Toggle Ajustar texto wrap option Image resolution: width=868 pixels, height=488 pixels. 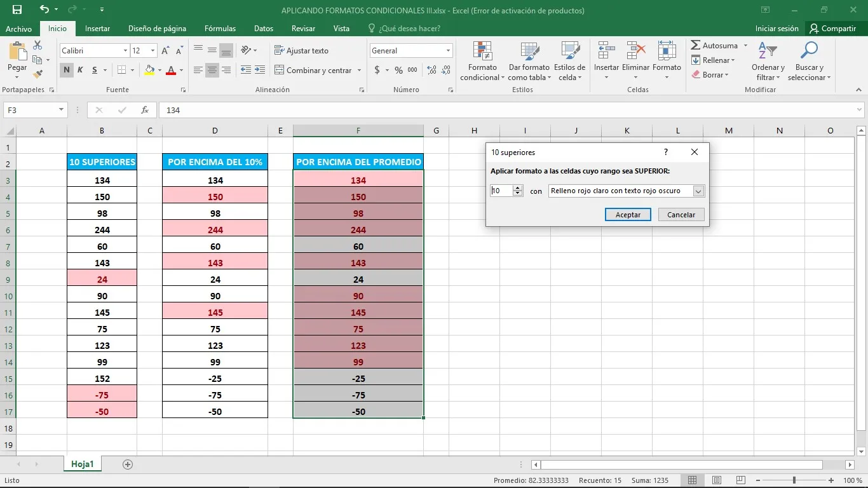click(301, 51)
